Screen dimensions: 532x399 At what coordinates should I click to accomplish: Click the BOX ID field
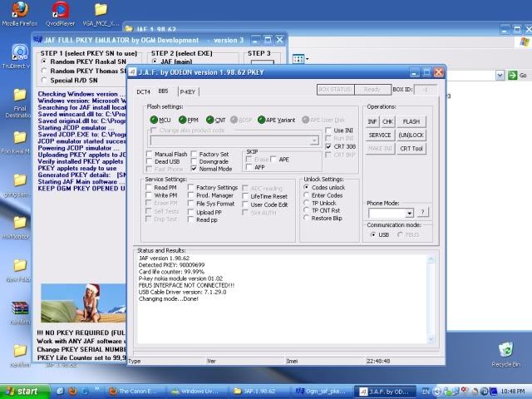click(x=426, y=90)
